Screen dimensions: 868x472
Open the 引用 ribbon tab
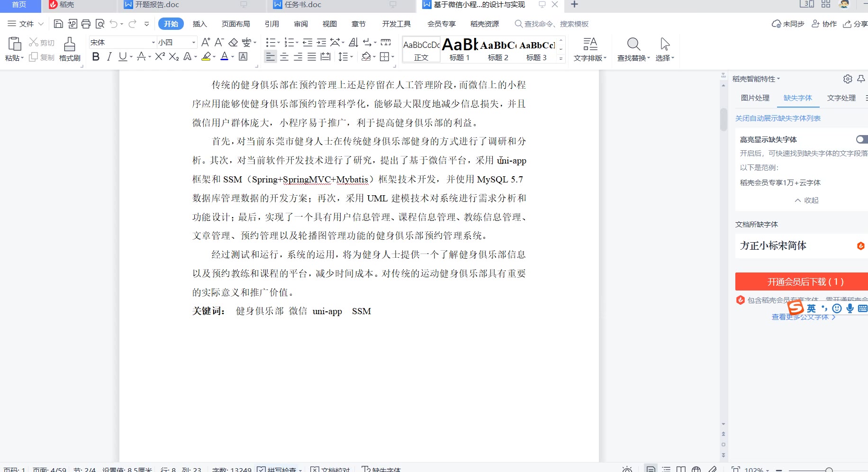pos(271,24)
